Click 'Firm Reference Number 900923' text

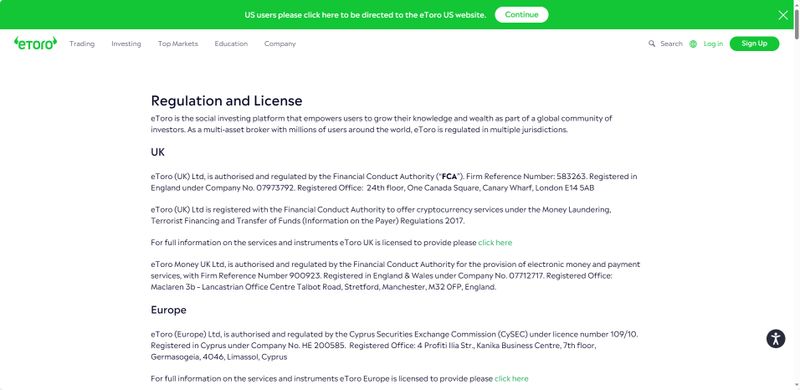(260, 276)
